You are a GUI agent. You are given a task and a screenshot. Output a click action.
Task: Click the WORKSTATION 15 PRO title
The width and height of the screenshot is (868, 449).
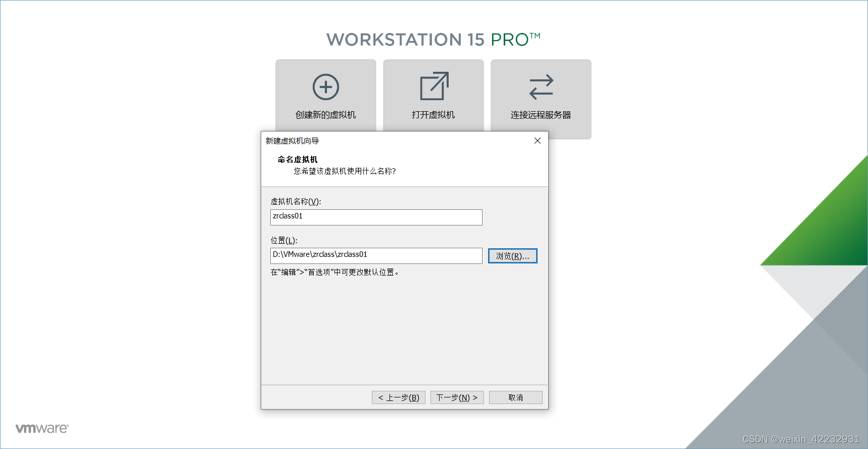[433, 39]
